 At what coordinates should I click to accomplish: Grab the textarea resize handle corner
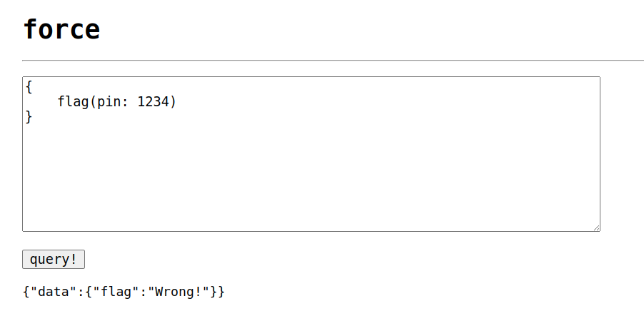[596, 228]
